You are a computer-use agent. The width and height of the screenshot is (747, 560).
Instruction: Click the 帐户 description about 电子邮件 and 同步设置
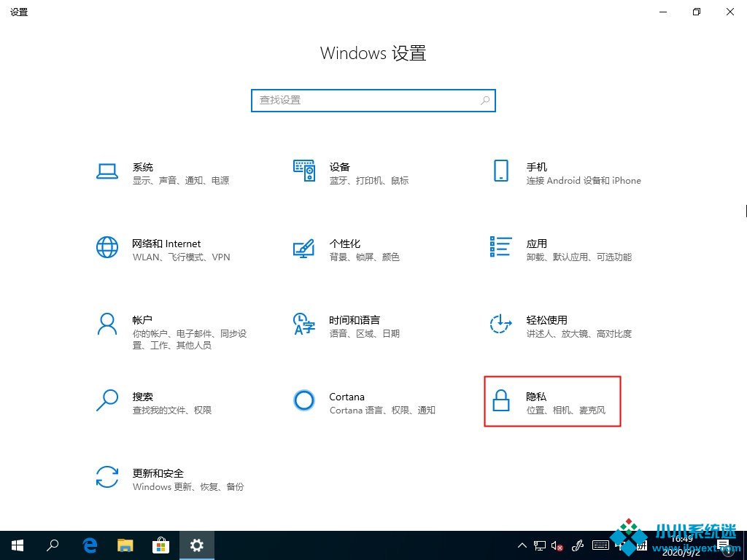point(190,340)
